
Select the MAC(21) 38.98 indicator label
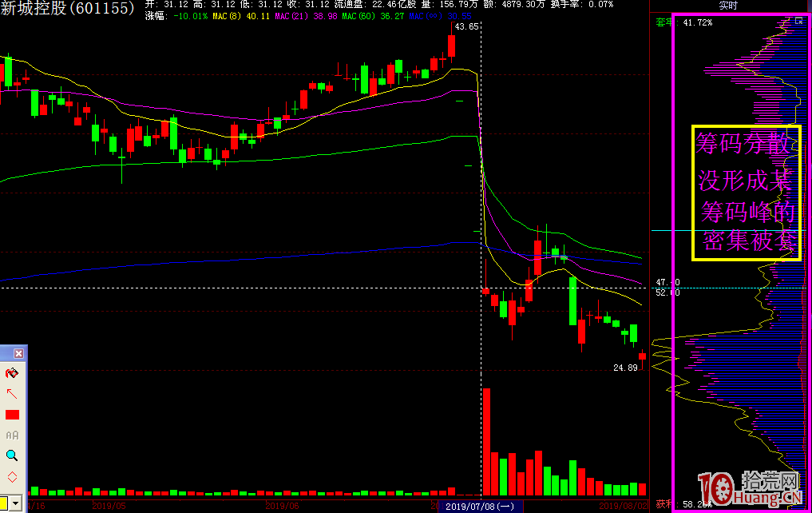(x=306, y=17)
